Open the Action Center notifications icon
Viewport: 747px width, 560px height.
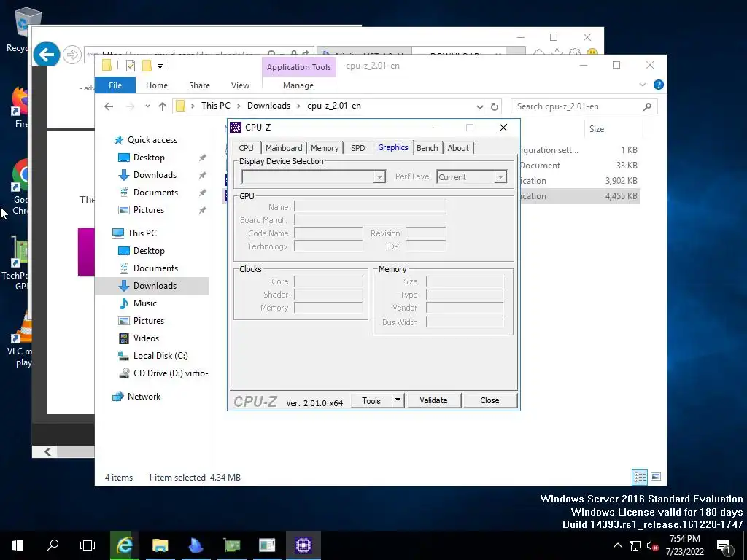tap(724, 545)
